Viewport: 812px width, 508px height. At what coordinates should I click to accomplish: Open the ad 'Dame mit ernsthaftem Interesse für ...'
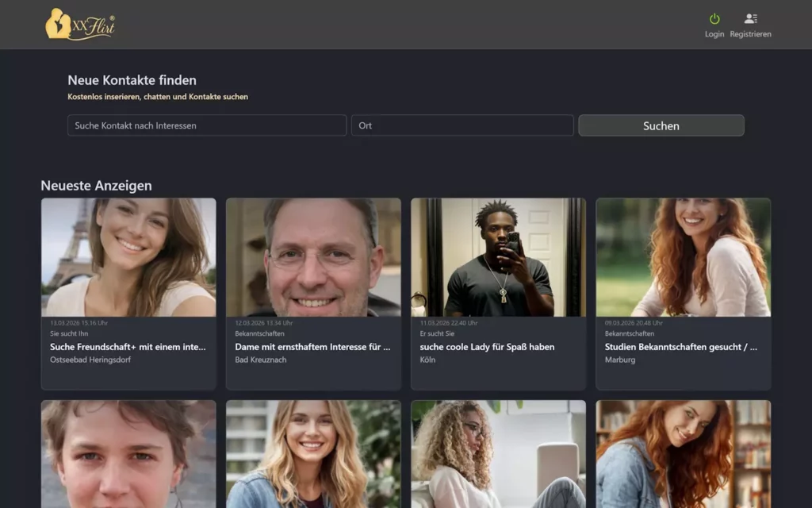click(x=313, y=347)
